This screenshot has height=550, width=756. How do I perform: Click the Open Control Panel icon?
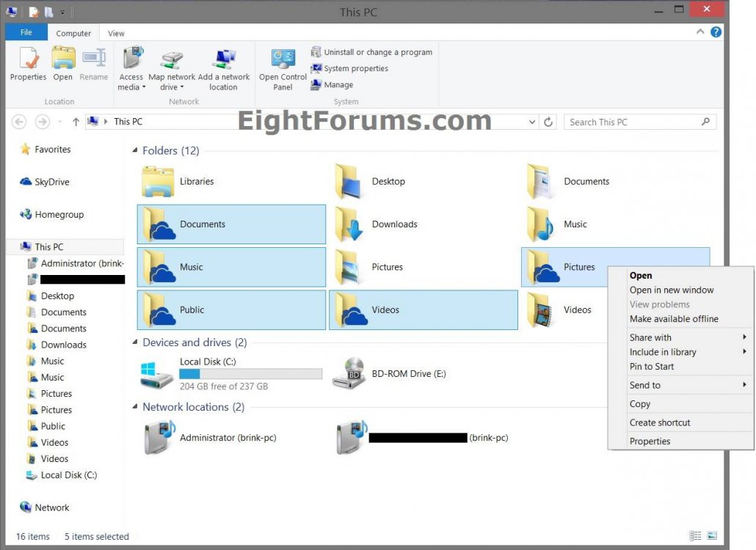pyautogui.click(x=283, y=69)
